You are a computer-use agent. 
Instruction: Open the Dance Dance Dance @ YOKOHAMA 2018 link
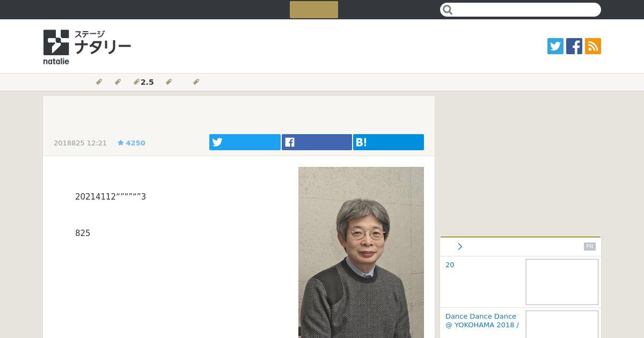pos(481,320)
